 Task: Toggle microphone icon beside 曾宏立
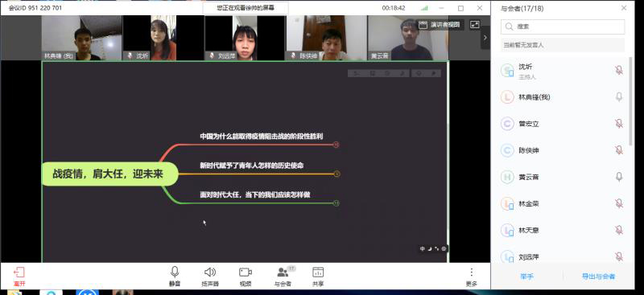pyautogui.click(x=619, y=124)
